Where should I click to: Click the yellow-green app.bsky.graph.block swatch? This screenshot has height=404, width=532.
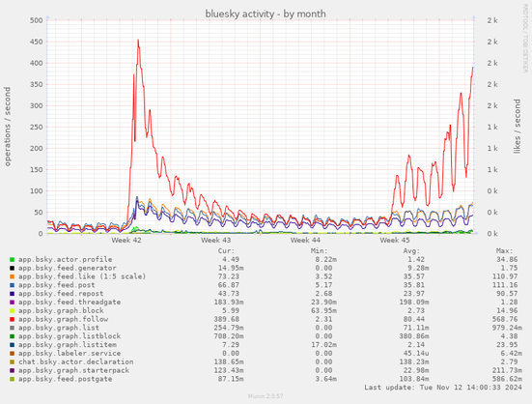click(x=13, y=311)
